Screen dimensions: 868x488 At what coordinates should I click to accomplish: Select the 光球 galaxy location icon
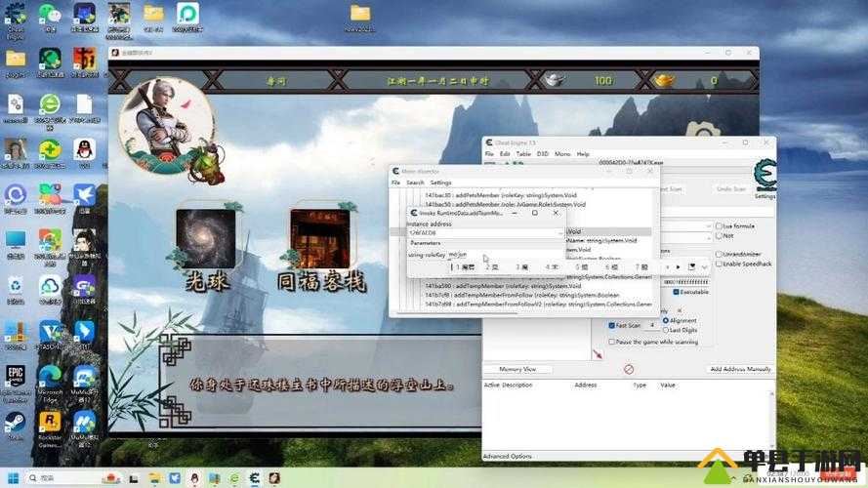point(205,239)
